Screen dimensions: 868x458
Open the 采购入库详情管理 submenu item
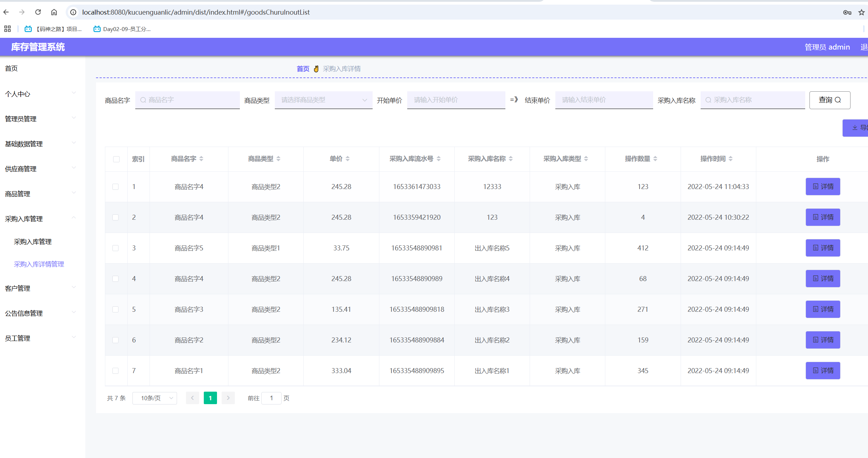coord(39,264)
